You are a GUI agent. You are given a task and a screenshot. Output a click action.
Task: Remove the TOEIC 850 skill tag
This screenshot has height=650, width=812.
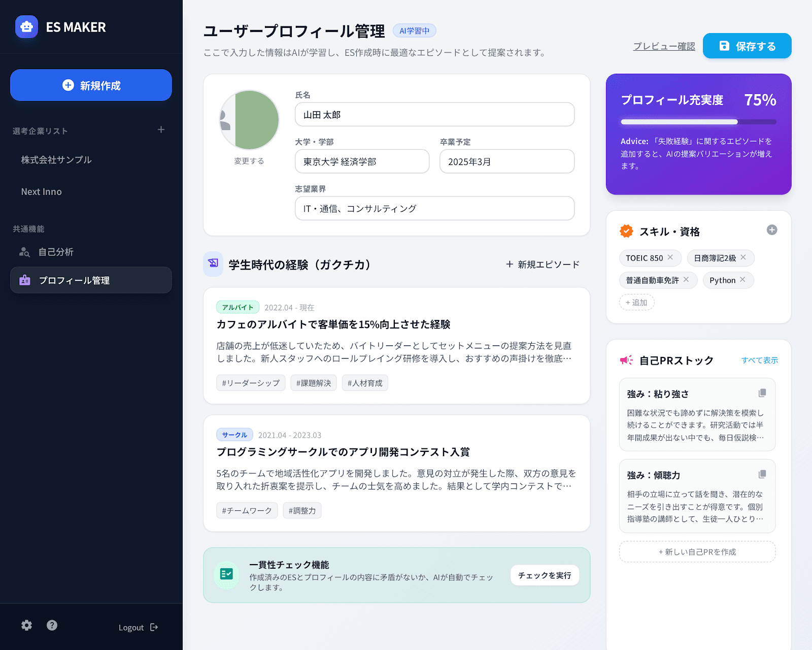point(671,257)
